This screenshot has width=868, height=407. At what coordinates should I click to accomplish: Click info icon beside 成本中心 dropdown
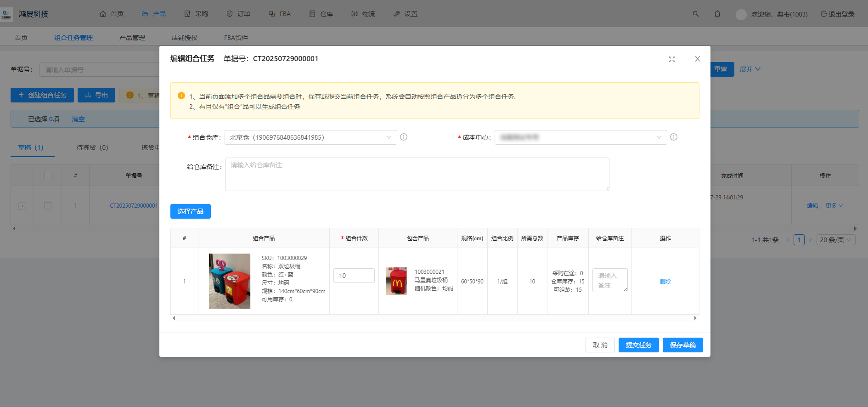[673, 137]
